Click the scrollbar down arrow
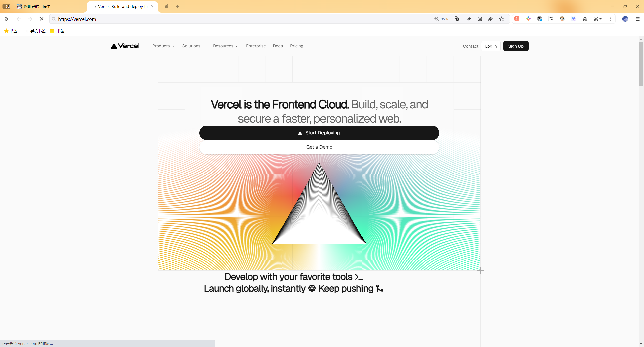 tap(641, 344)
